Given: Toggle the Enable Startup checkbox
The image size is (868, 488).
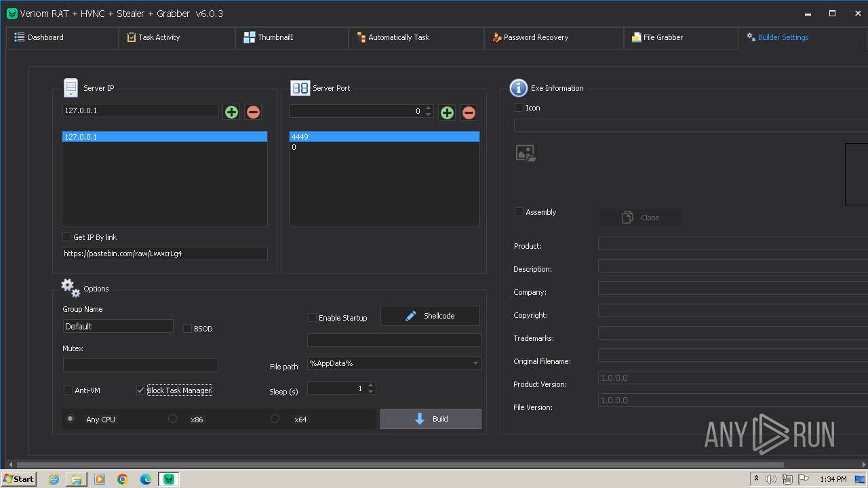Looking at the screenshot, I should pyautogui.click(x=313, y=318).
